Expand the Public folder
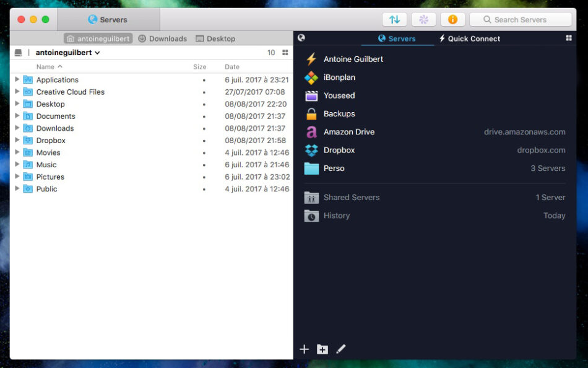 click(x=17, y=188)
